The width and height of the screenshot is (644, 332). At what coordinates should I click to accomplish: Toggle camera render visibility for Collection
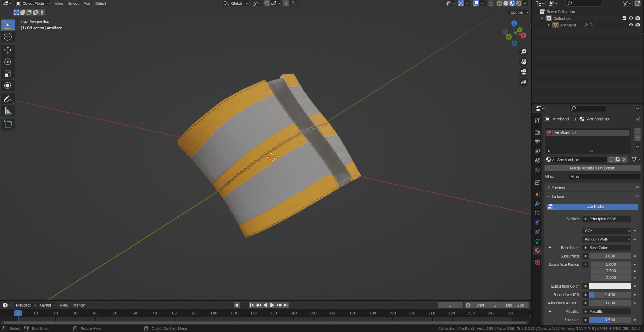638,18
